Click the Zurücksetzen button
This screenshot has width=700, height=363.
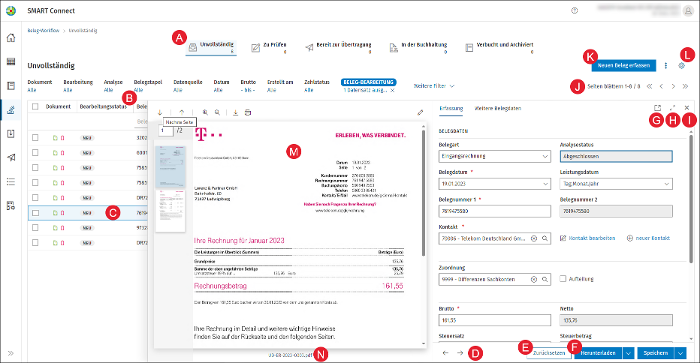[x=549, y=353]
